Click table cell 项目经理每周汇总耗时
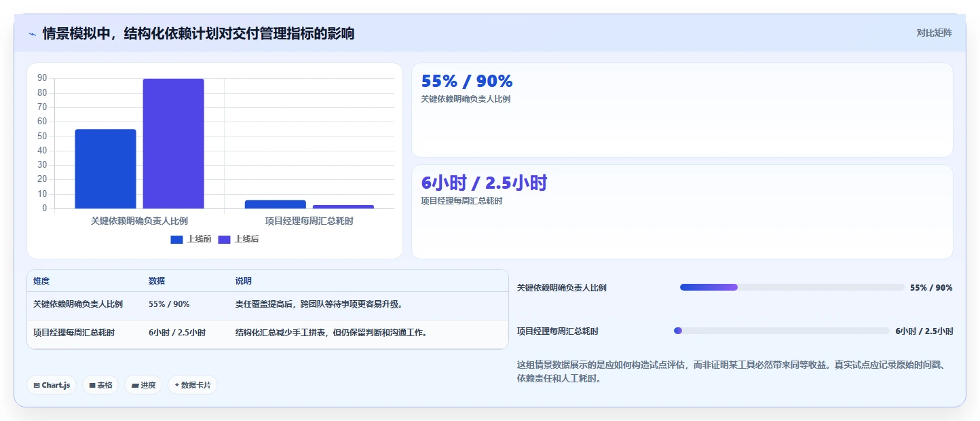980x421 pixels. pos(74,333)
